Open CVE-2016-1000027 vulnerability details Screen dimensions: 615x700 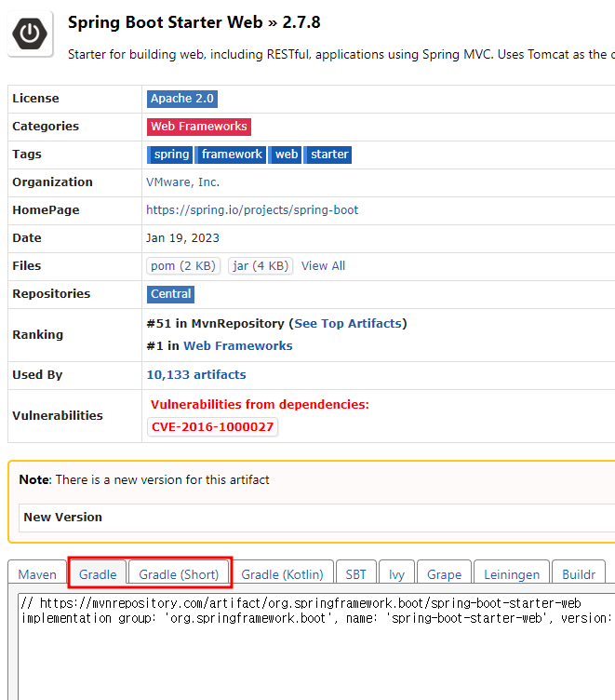point(212,426)
